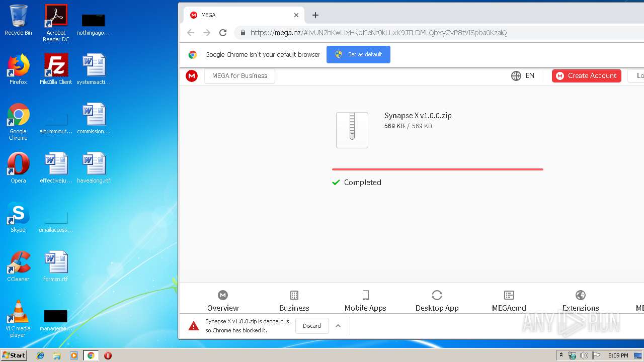Close the MEGA browser tab
The width and height of the screenshot is (644, 362).
(x=296, y=15)
